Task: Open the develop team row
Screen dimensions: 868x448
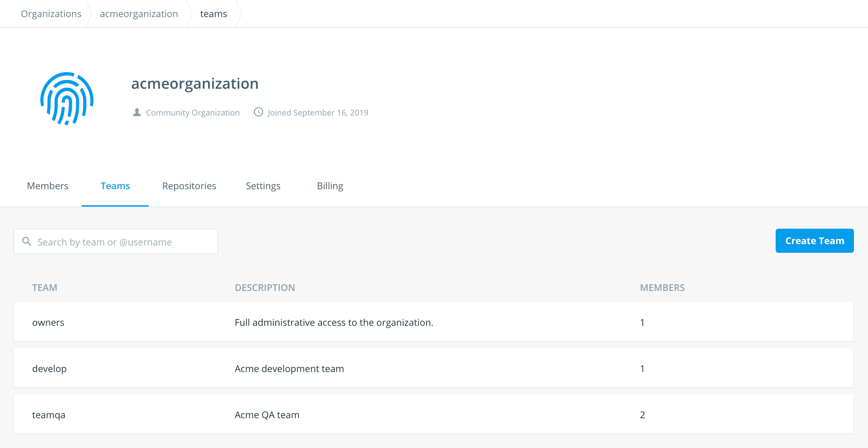Action: 50,368
